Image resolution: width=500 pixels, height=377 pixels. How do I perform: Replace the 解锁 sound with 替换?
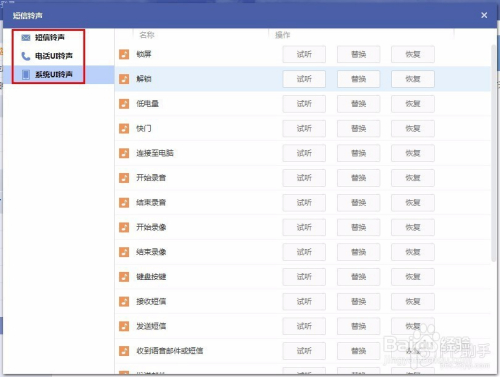[x=359, y=79]
